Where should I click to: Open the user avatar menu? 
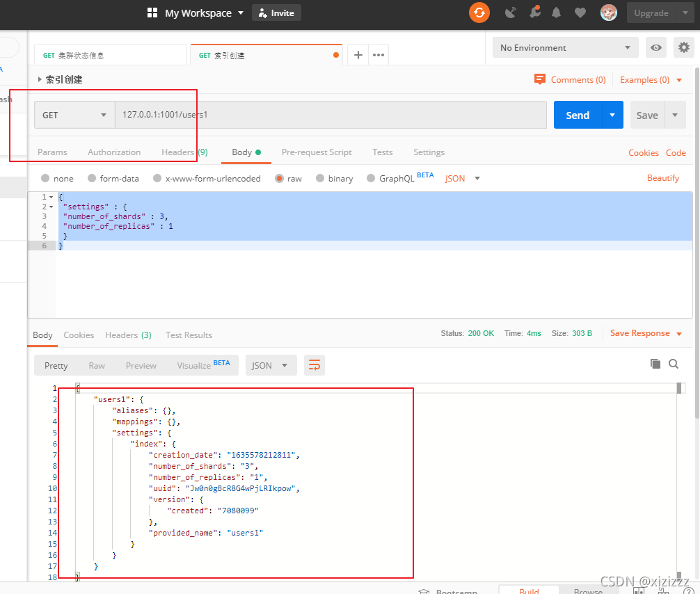608,13
